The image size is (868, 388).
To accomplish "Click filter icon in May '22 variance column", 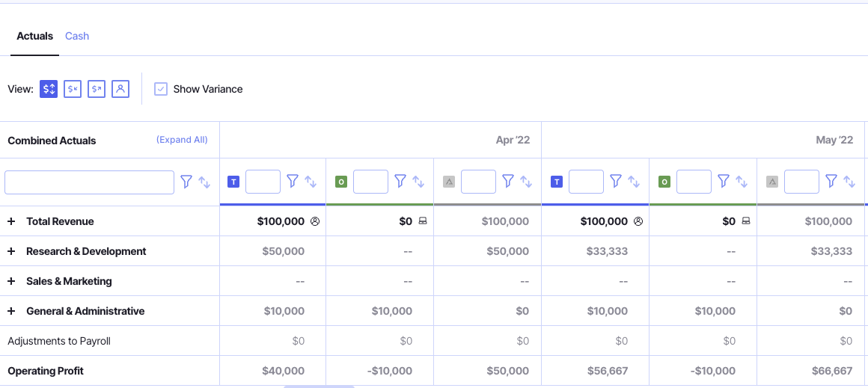I will pyautogui.click(x=831, y=182).
